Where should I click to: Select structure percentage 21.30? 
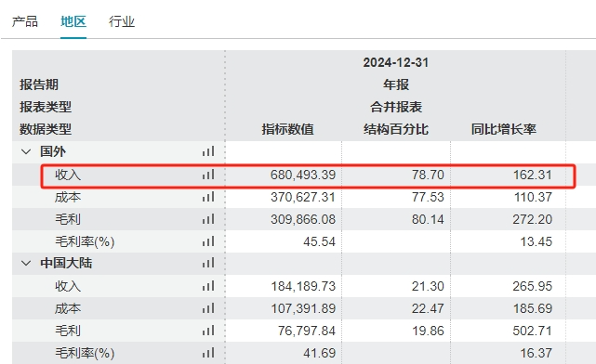click(428, 286)
